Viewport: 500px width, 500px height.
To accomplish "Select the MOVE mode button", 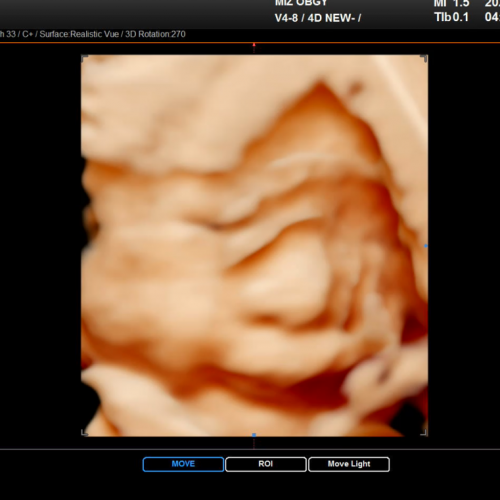I will coord(183,464).
